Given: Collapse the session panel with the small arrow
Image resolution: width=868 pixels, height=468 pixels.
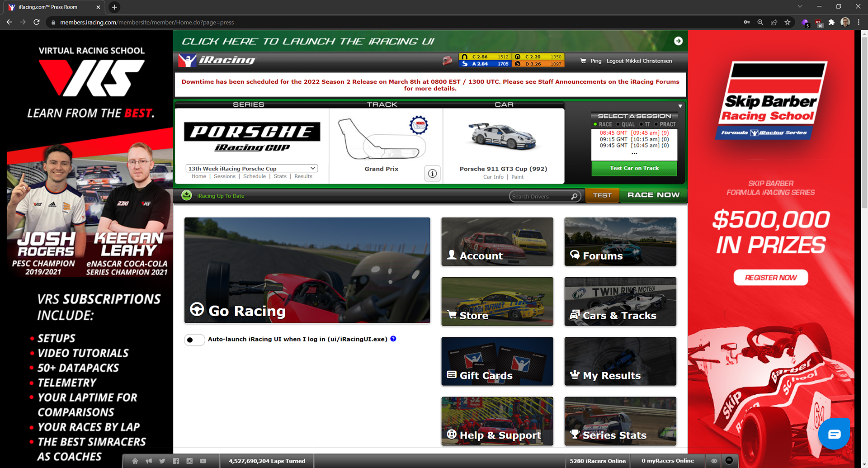Looking at the screenshot, I should [x=680, y=106].
